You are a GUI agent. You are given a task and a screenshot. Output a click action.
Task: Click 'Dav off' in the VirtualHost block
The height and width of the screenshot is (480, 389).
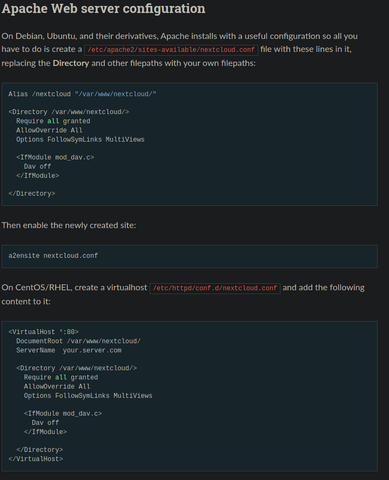[45, 423]
